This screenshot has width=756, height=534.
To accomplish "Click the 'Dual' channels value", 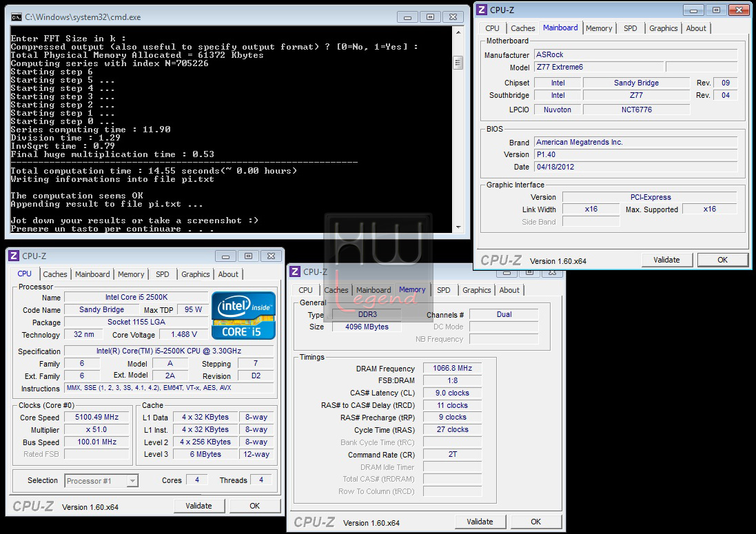I will tap(504, 314).
